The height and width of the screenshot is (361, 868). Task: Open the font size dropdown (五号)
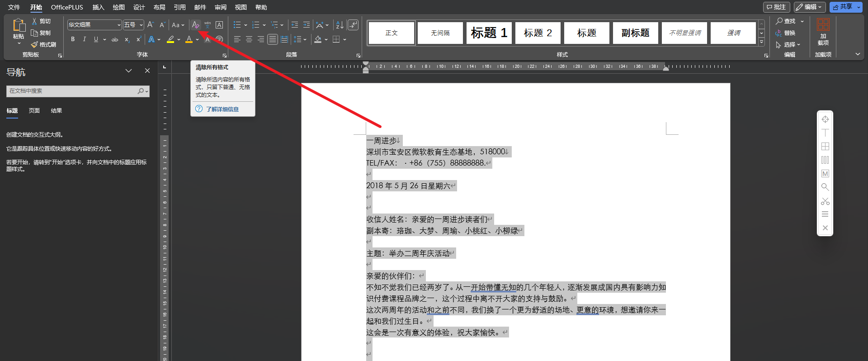tap(142, 25)
